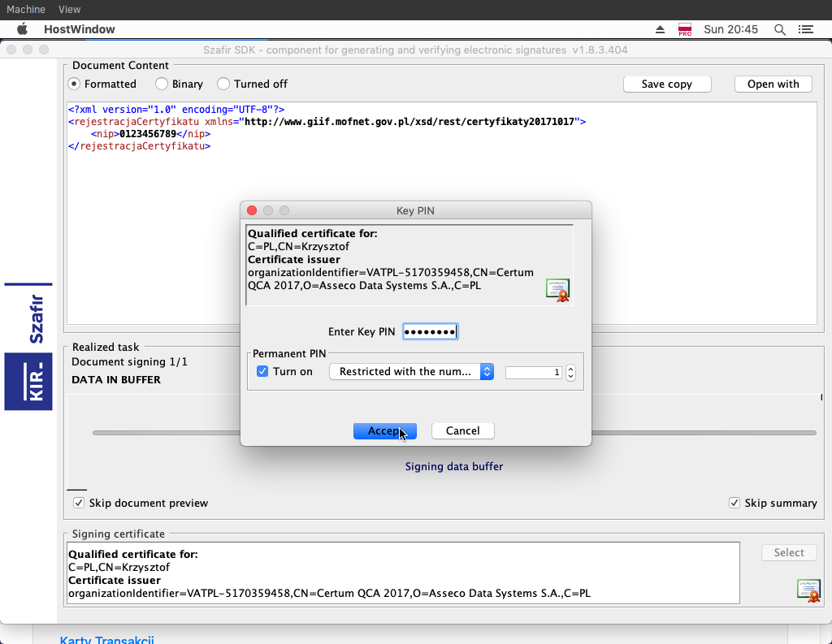
Task: Toggle Skip document preview checkbox
Action: pyautogui.click(x=79, y=503)
